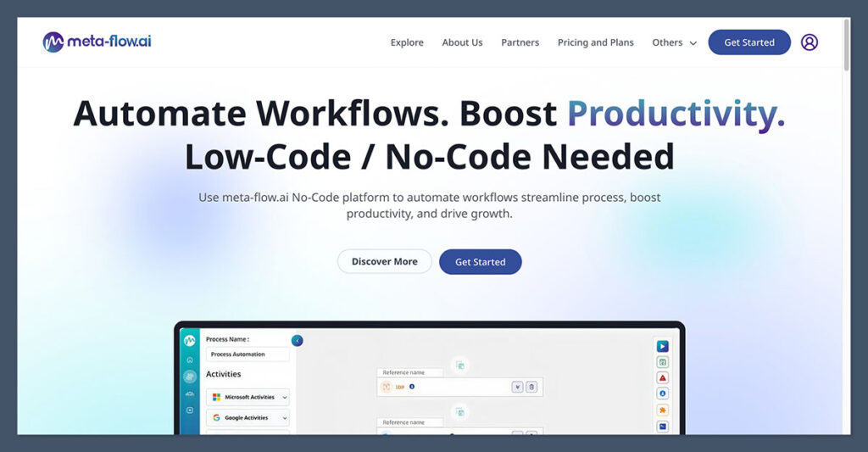This screenshot has width=868, height=452.
Task: Click the page's vertical scrollbar
Action: tap(847, 44)
